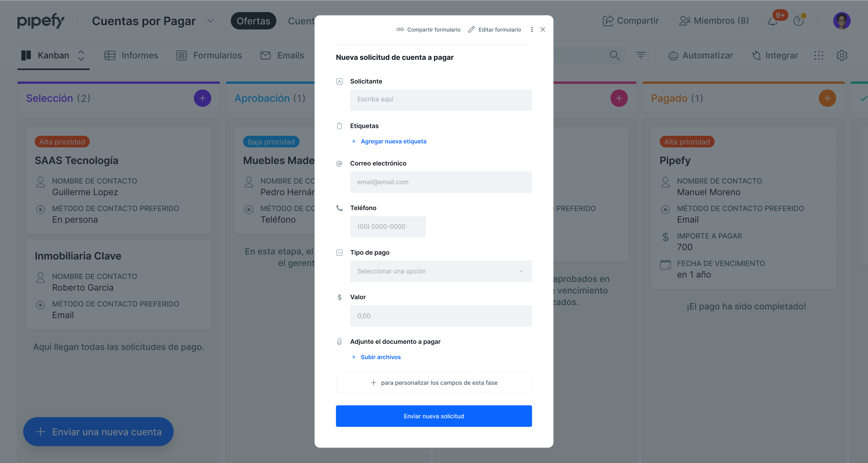Viewport: 868px width, 463px height.
Task: Click the Agregar nueva etiqueta link
Action: pos(393,142)
